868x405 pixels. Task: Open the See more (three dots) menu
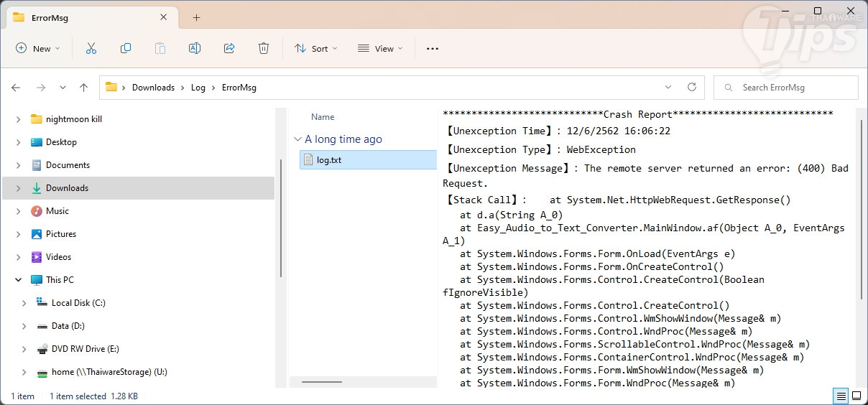(432, 48)
